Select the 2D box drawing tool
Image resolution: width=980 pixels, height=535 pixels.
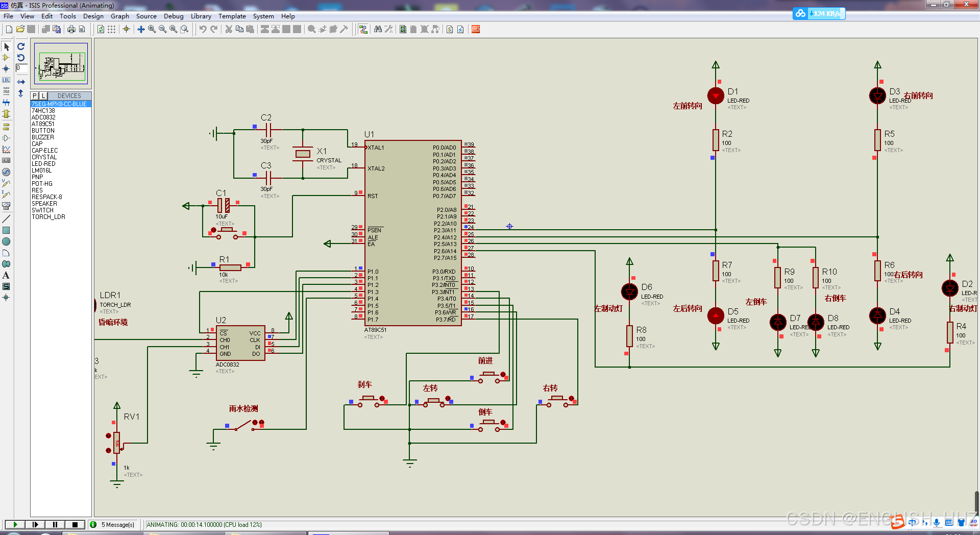point(6,230)
